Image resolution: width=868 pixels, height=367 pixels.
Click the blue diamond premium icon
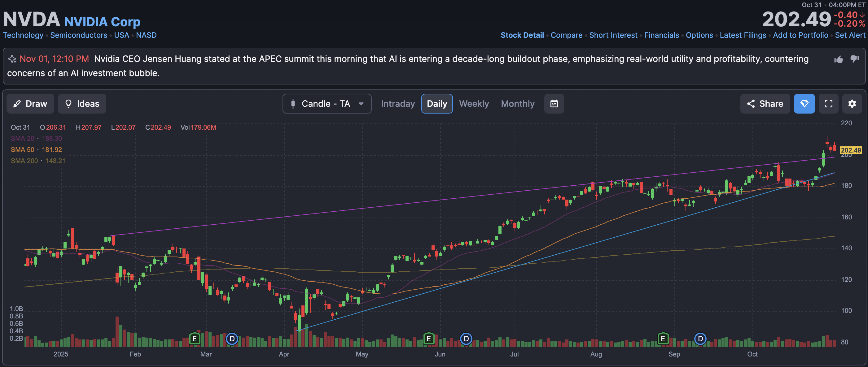click(x=804, y=104)
